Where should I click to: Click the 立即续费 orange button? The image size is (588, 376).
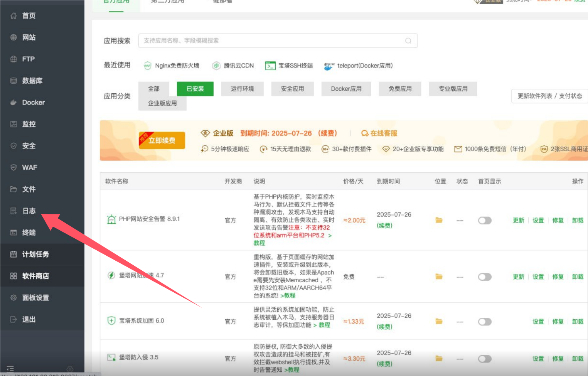pyautogui.click(x=162, y=140)
